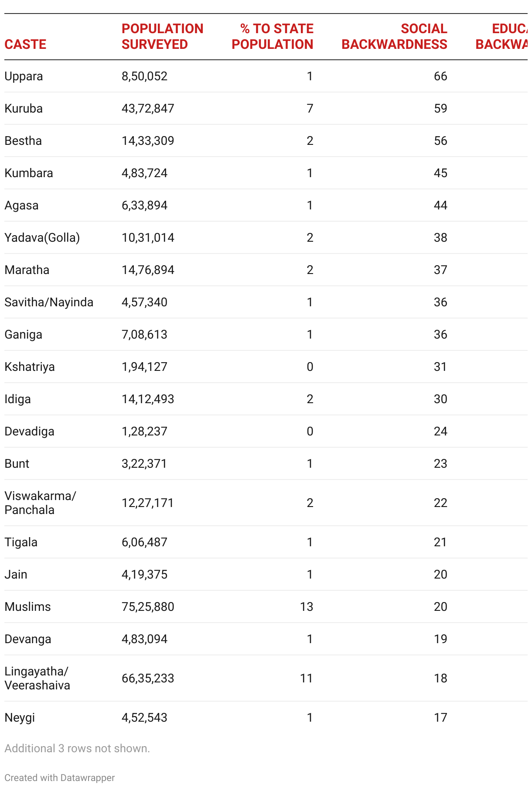The image size is (532, 788).
Task: Open the Created with Datawrapper link
Action: (60, 778)
